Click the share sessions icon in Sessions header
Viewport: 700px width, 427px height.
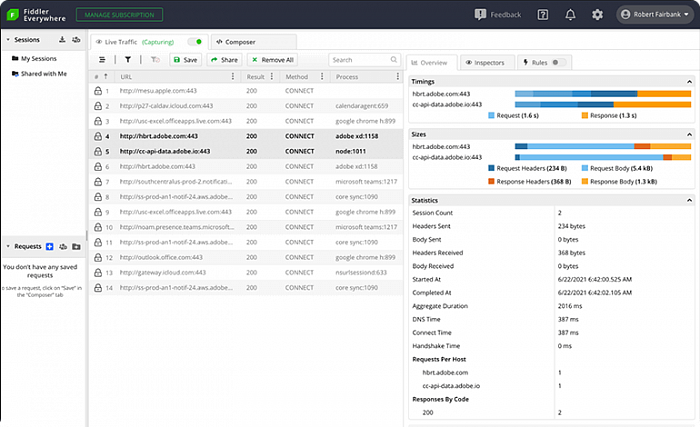click(x=76, y=40)
